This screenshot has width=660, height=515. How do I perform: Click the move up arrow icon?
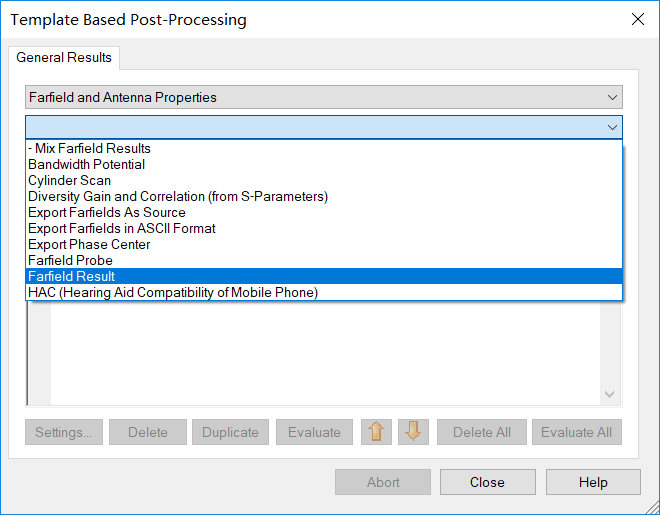pyautogui.click(x=376, y=432)
